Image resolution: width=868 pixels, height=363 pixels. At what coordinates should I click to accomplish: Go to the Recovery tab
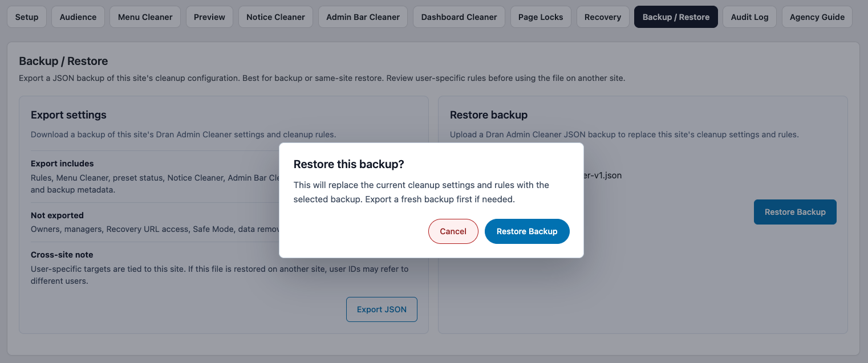603,17
